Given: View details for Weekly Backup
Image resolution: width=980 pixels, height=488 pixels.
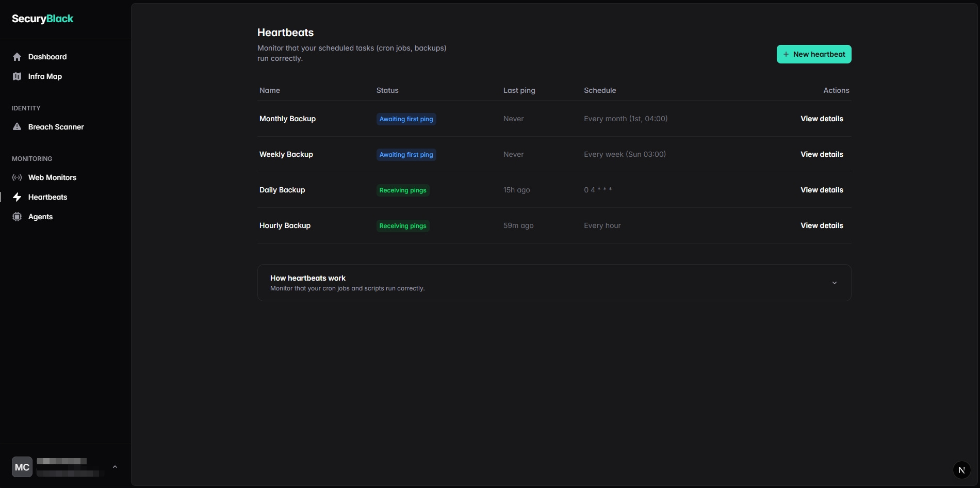Looking at the screenshot, I should click(822, 154).
